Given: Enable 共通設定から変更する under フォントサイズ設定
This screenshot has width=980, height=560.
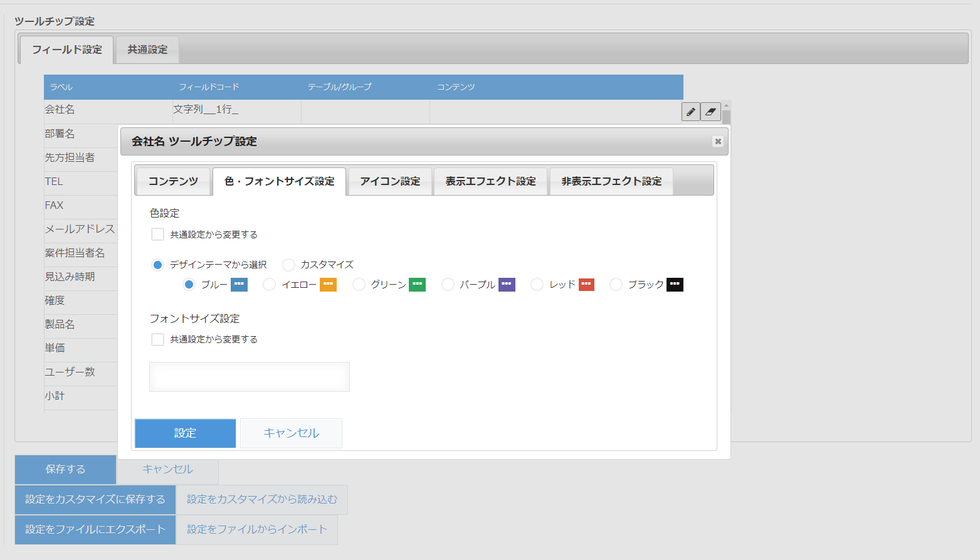Looking at the screenshot, I should click(x=157, y=339).
